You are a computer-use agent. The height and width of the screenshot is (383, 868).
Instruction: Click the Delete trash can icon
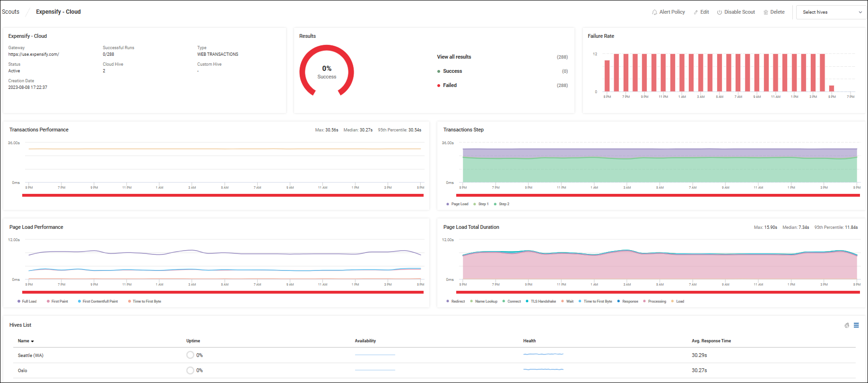tap(765, 12)
